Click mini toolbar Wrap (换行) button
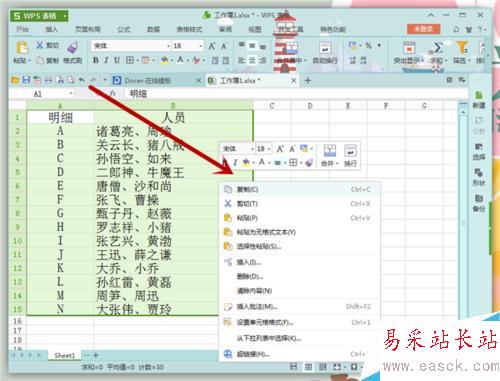This screenshot has width=500, height=381. [350, 155]
